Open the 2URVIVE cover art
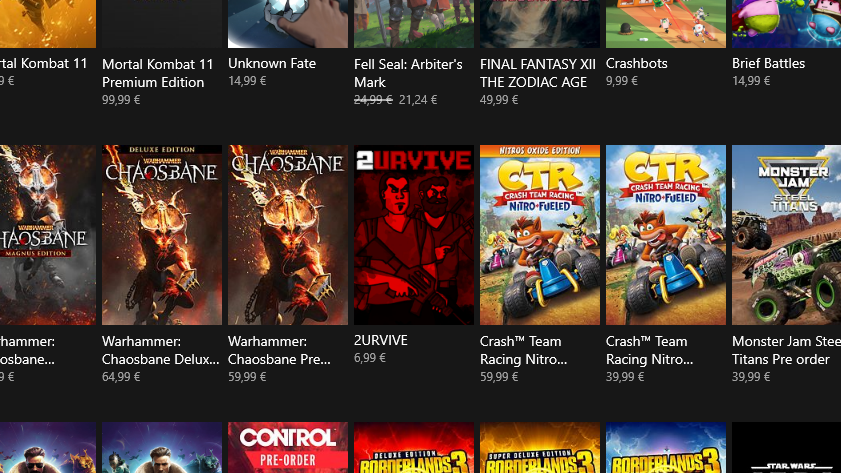This screenshot has height=473, width=841. (414, 235)
